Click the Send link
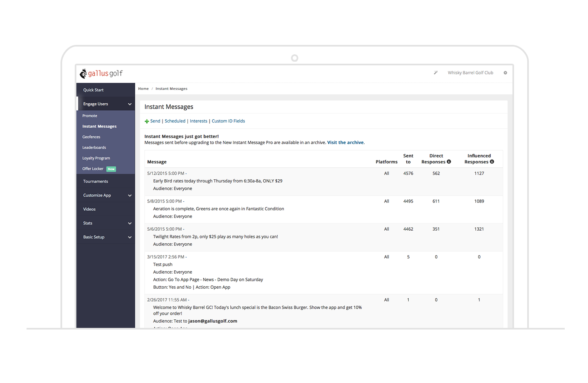This screenshot has height=383, width=588. click(155, 121)
